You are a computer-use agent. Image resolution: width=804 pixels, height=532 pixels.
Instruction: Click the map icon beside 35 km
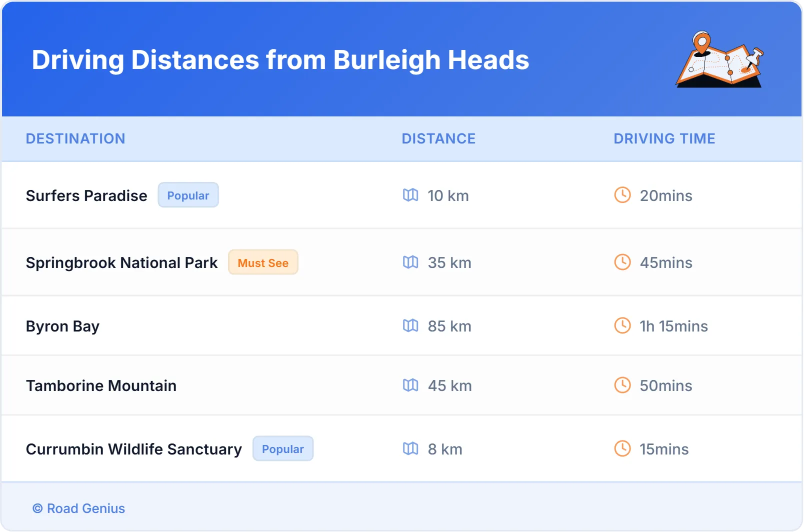coord(410,262)
